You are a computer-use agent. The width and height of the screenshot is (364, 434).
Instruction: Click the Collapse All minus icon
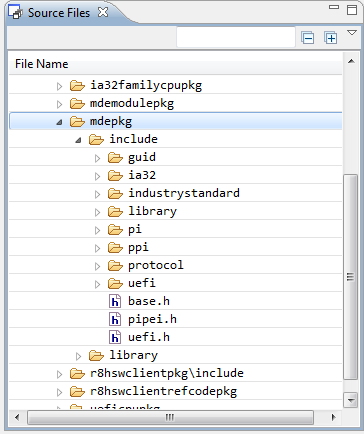[x=307, y=38]
